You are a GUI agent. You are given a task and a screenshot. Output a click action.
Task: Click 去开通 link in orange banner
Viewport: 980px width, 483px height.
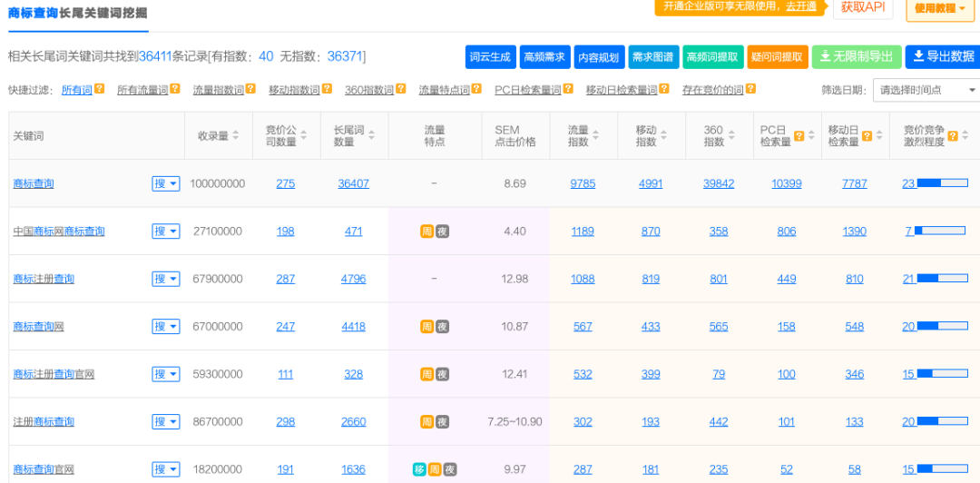[801, 5]
